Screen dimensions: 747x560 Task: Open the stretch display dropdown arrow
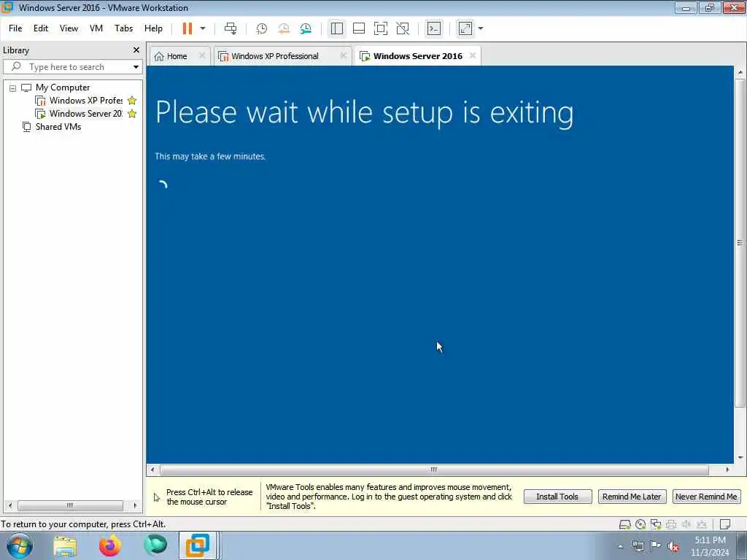(481, 28)
